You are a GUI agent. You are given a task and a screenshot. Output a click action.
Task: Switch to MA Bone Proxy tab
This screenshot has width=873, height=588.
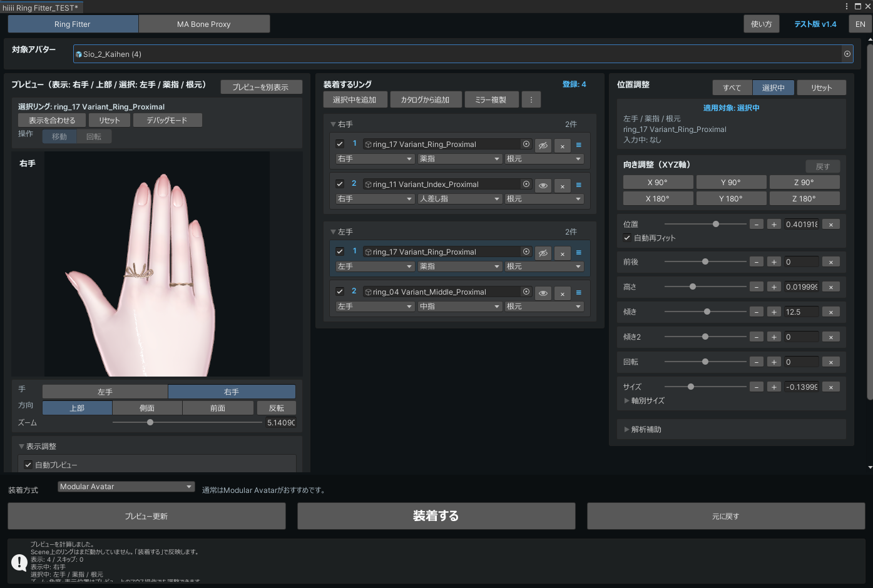(204, 24)
